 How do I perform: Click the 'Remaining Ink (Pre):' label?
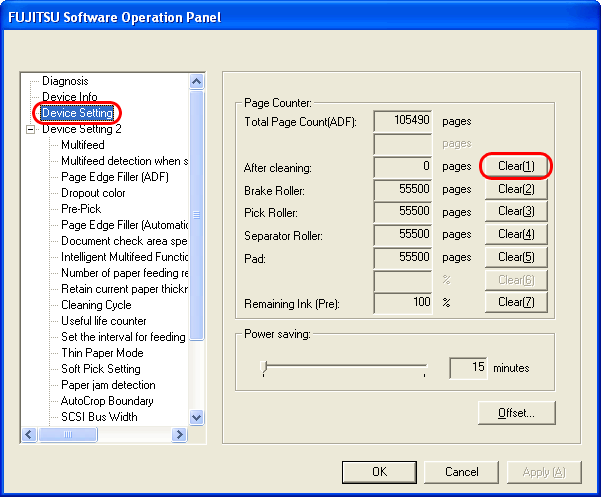click(x=292, y=304)
